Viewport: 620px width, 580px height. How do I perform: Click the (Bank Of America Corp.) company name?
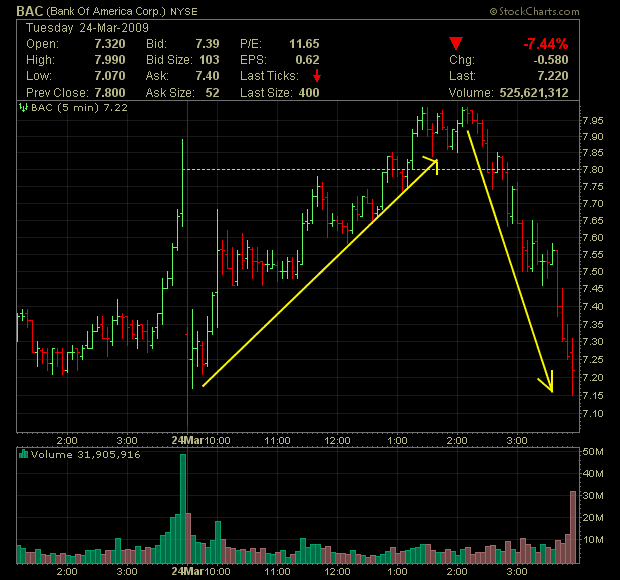(106, 11)
